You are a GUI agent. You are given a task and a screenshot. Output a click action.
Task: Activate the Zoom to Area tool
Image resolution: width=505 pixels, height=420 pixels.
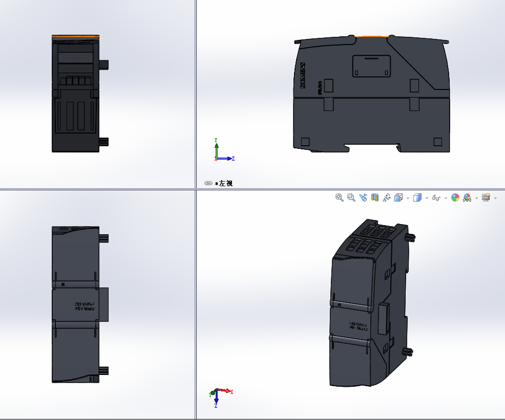[x=351, y=197]
